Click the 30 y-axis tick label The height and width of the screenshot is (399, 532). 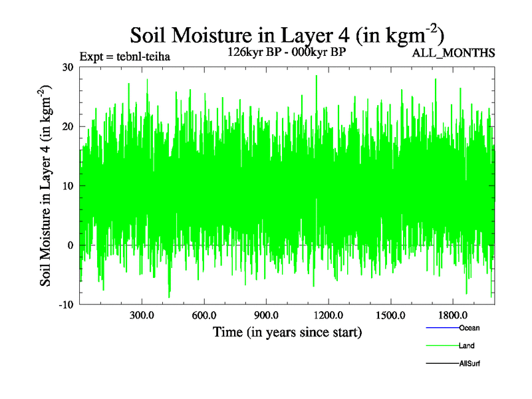click(66, 66)
